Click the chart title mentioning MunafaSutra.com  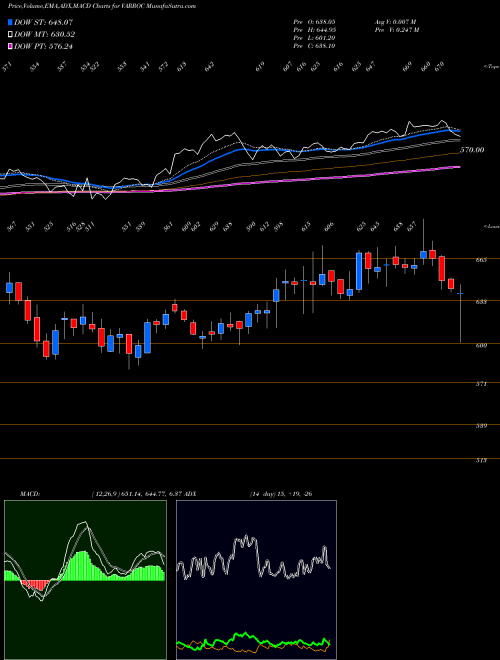point(102,6)
